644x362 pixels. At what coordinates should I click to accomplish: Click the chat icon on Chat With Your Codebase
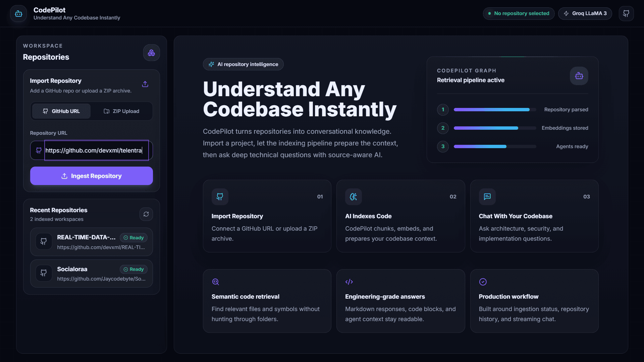[x=487, y=197]
